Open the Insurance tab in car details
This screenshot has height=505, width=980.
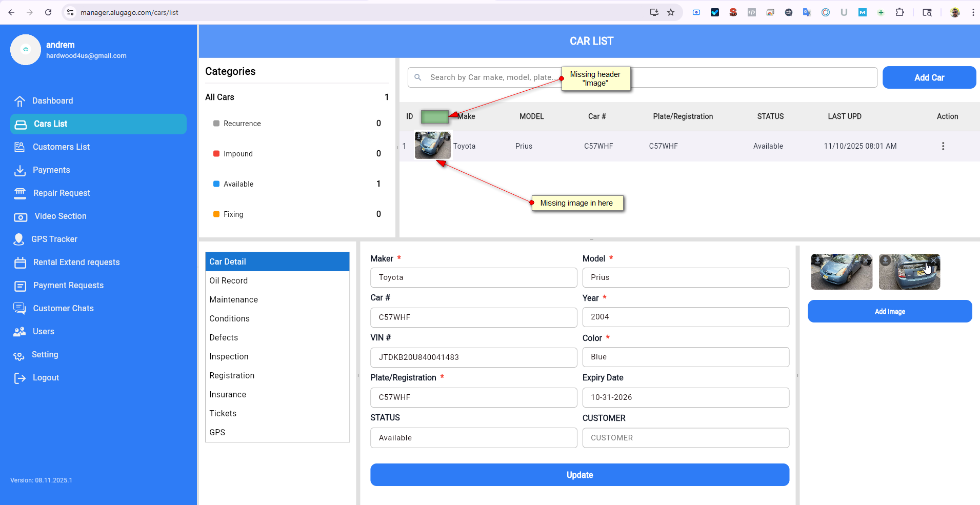pos(228,394)
